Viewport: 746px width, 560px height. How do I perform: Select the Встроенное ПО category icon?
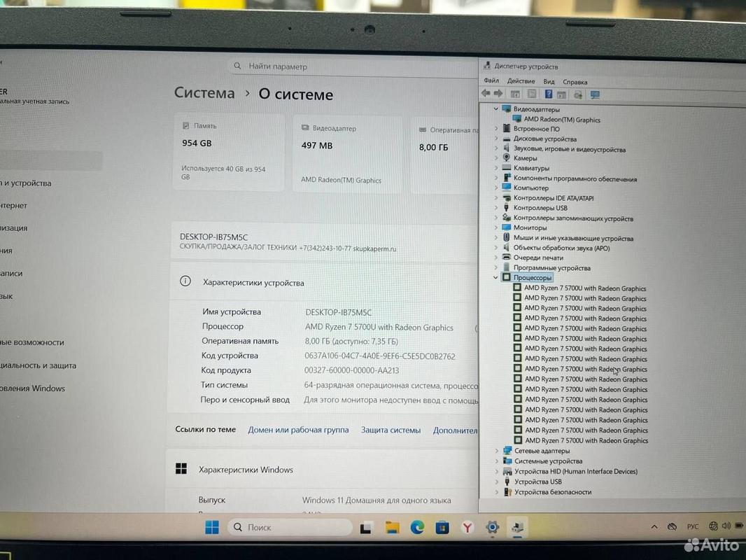(x=506, y=129)
